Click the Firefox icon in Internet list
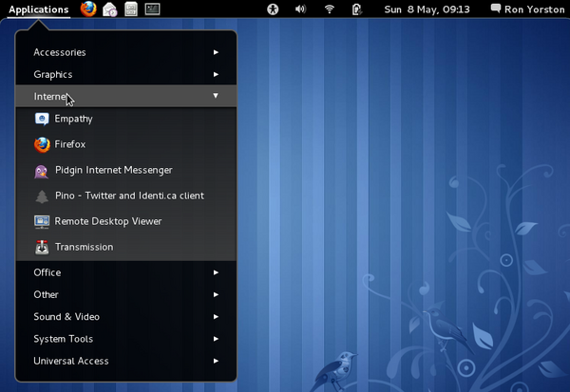The height and width of the screenshot is (392, 570). tap(42, 144)
